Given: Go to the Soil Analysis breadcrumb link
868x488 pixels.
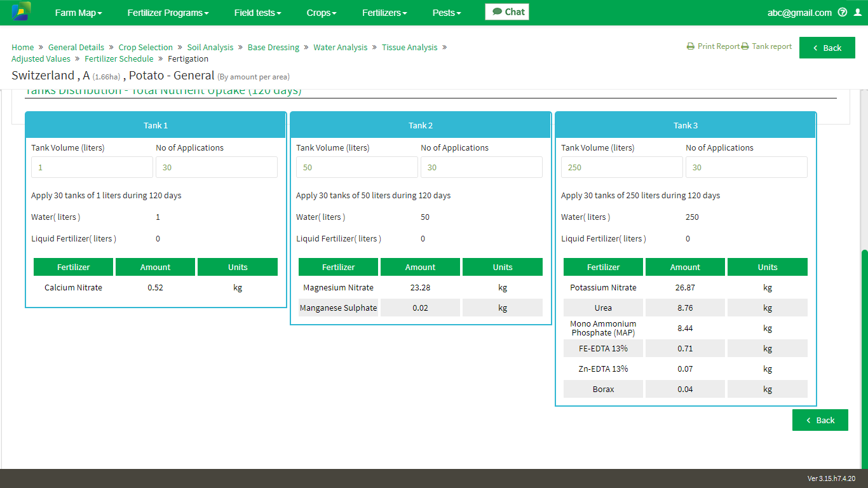Looking at the screenshot, I should (x=210, y=47).
